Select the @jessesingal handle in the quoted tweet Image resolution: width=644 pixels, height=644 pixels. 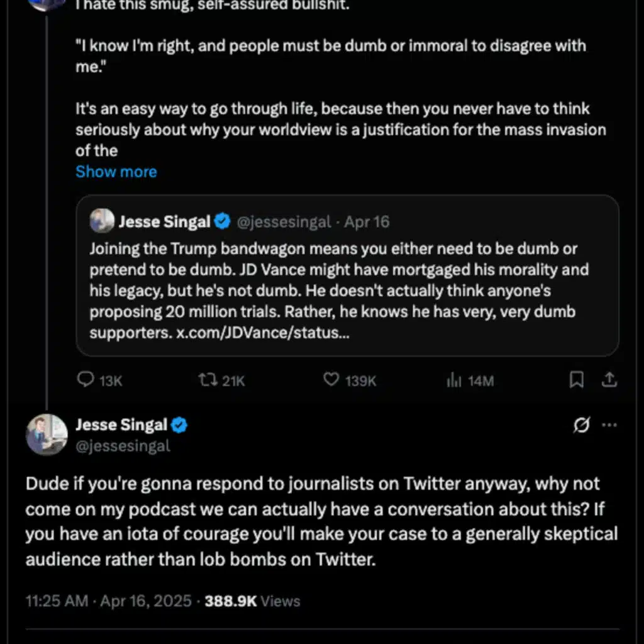284,221
